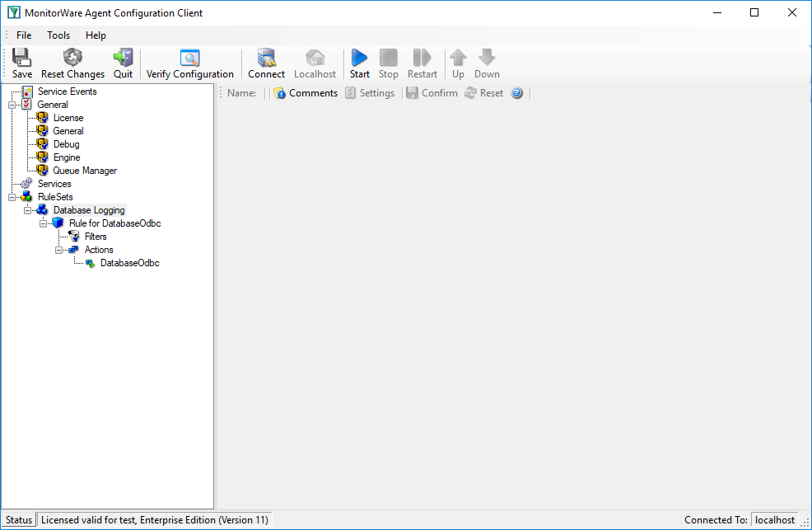
Task: Collapse the RuleSets tree node
Action: 12,197
